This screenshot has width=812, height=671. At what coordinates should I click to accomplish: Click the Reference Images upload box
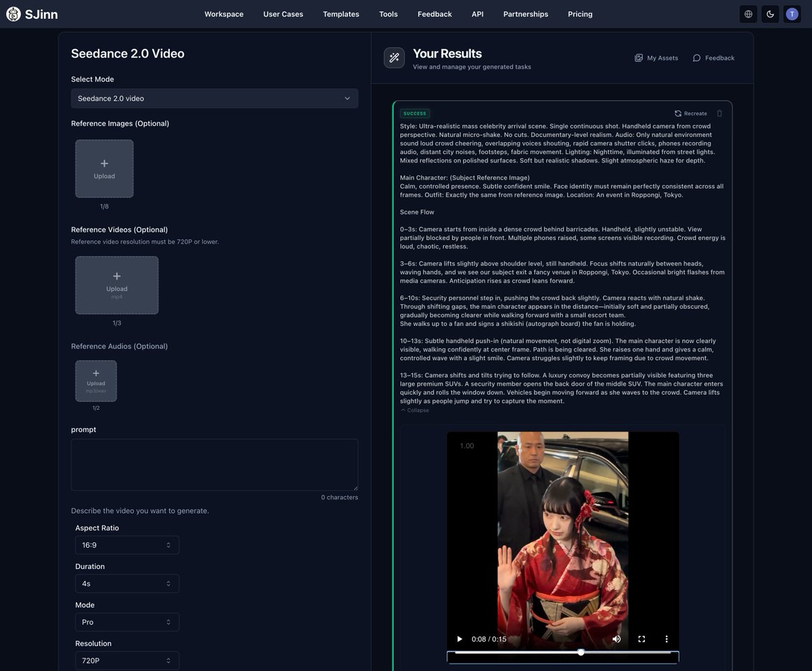pos(104,168)
